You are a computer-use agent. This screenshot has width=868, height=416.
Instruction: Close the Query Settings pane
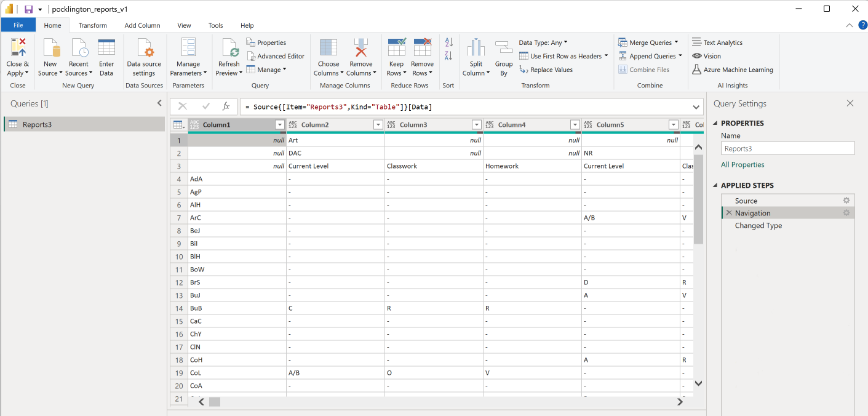click(x=850, y=103)
